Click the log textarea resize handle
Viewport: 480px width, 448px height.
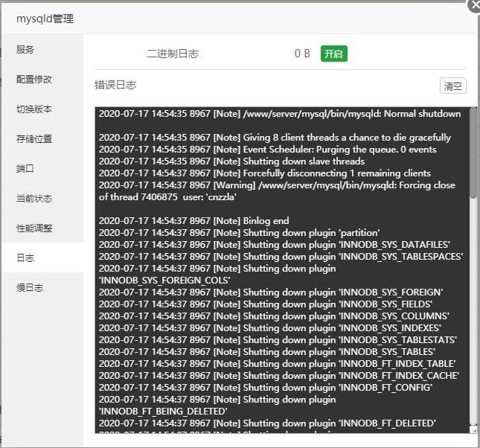pyautogui.click(x=473, y=429)
